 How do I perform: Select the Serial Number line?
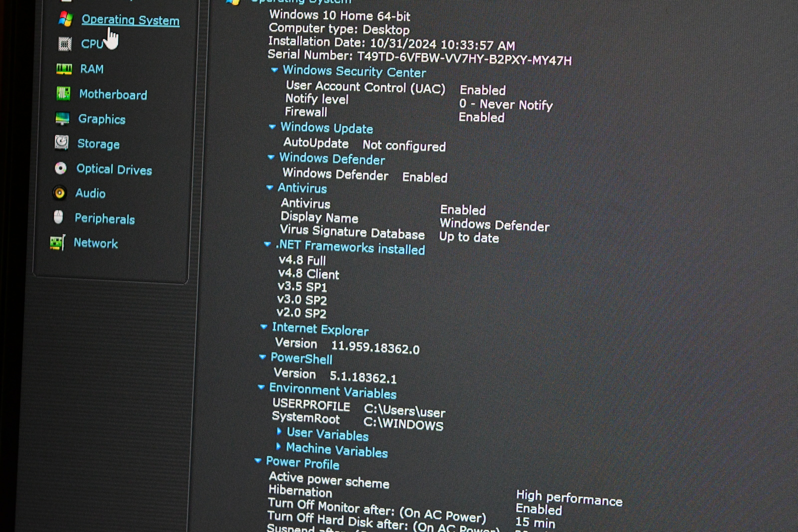419,57
